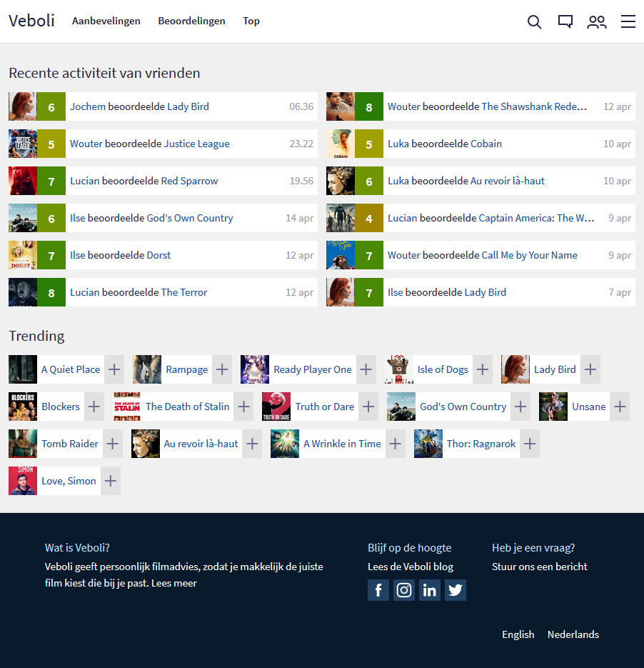Open the Dorst title link
Viewport: 644px width, 668px height.
click(x=159, y=255)
